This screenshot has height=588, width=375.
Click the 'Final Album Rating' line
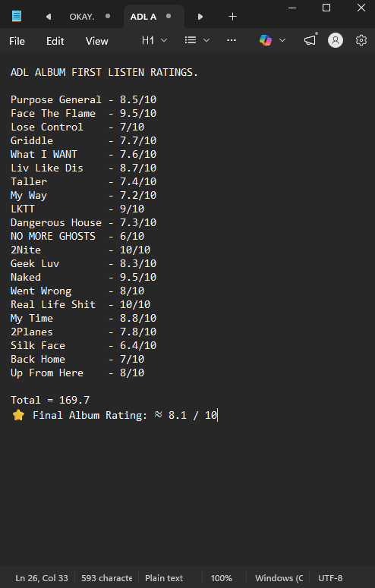point(115,415)
